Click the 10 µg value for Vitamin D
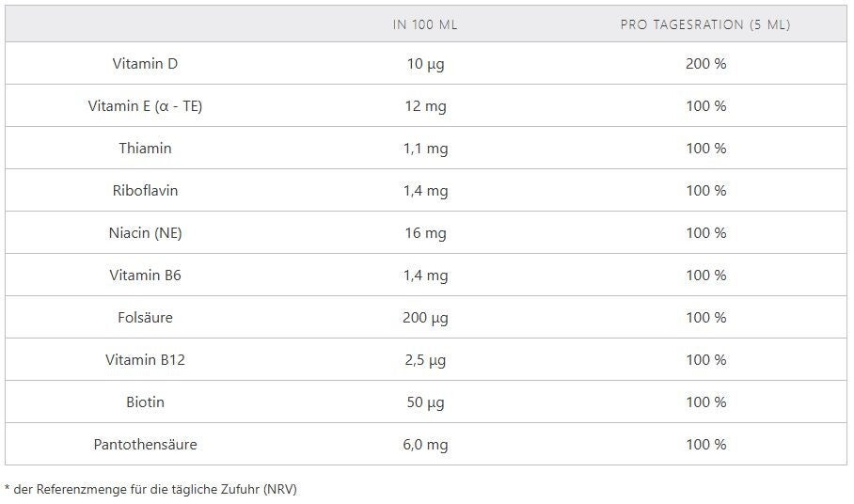The image size is (854, 504). 425,64
